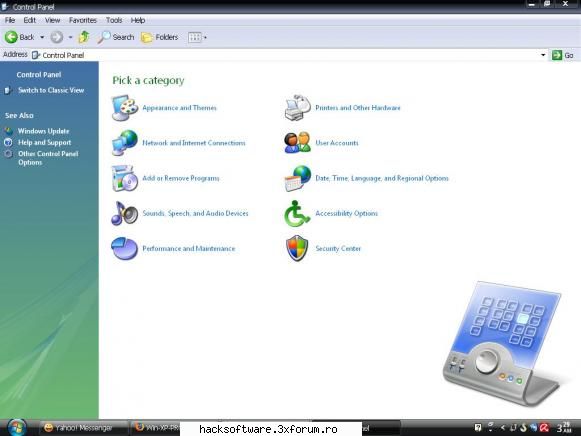Open the User Accounts people icon
Image resolution: width=581 pixels, height=436 pixels.
[x=298, y=143]
